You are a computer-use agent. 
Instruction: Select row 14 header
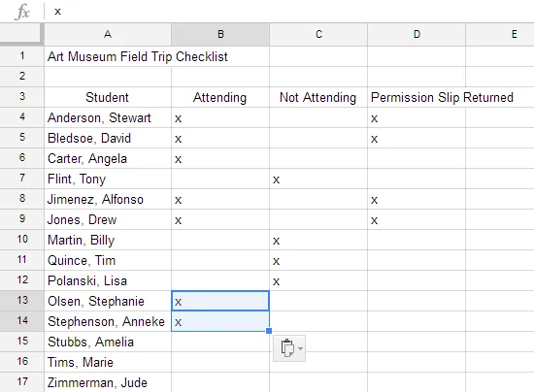(21, 321)
